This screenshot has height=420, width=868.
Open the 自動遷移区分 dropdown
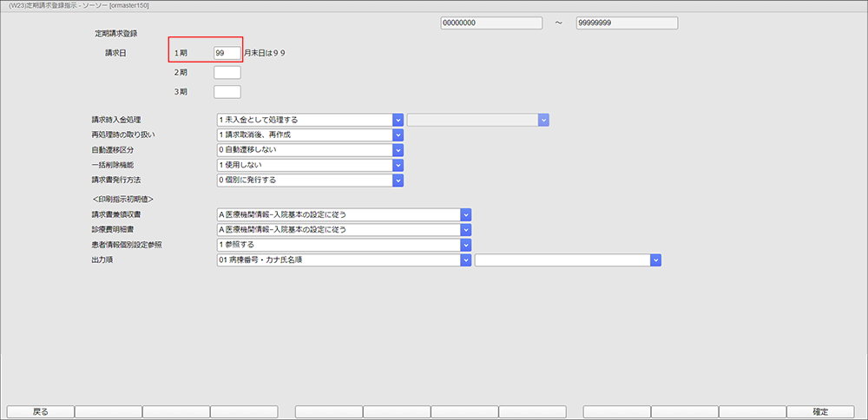[x=398, y=150]
